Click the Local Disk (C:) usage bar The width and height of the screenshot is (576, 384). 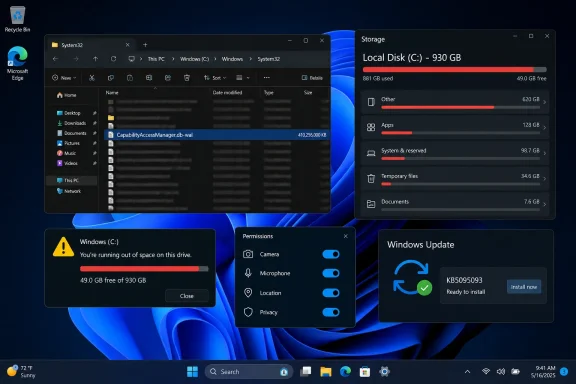click(454, 69)
